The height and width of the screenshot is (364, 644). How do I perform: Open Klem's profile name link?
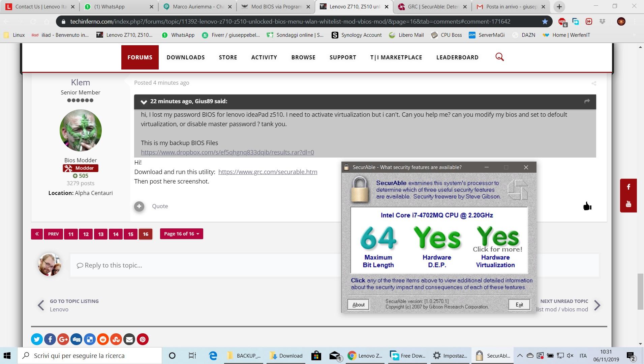[81, 82]
